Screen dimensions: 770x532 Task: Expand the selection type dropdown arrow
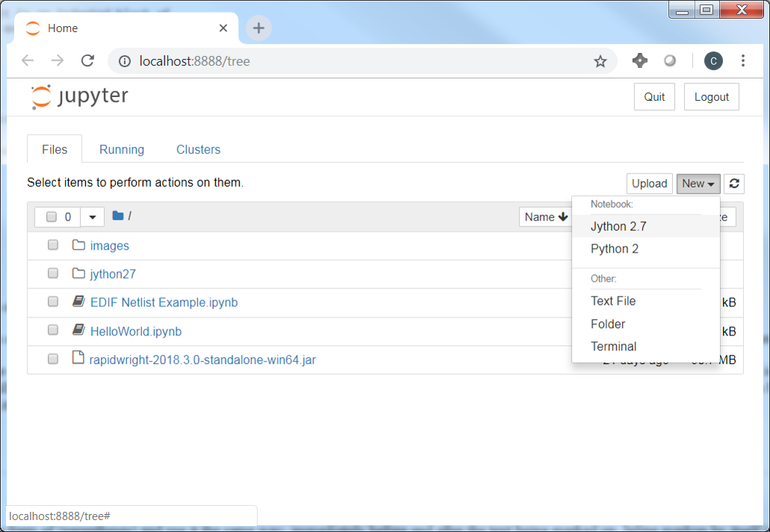(92, 217)
